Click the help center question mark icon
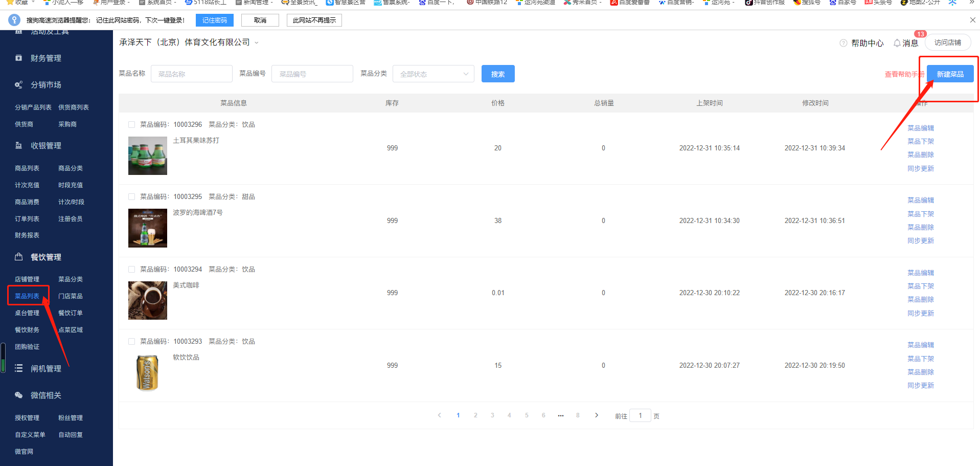980x466 pixels. [844, 43]
